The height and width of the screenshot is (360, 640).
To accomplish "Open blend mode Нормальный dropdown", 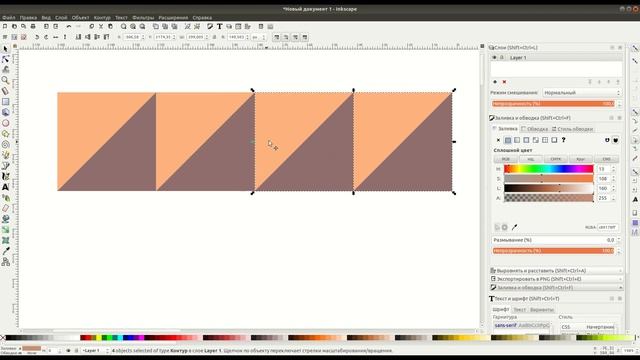I will pos(582,93).
